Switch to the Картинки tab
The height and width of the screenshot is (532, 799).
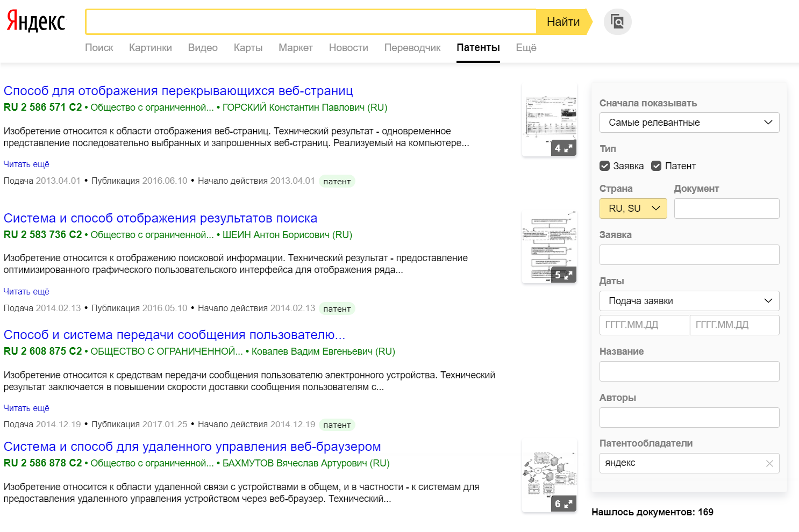(x=151, y=48)
